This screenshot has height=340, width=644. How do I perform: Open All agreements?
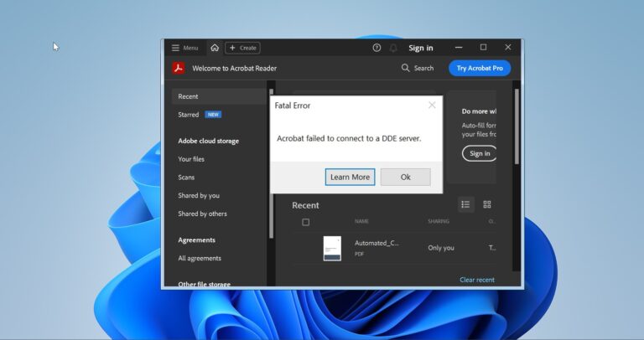[x=200, y=259]
